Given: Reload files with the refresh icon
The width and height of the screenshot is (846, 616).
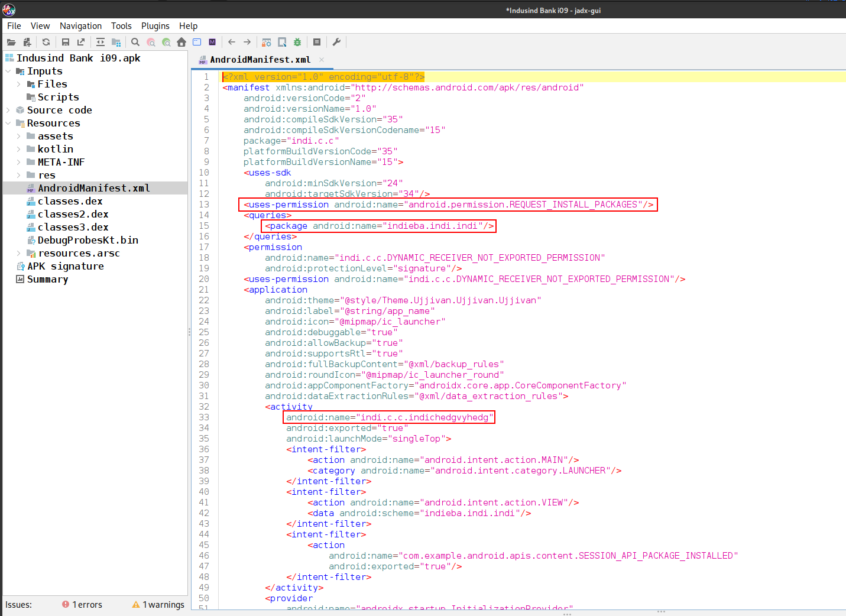Looking at the screenshot, I should click(46, 42).
